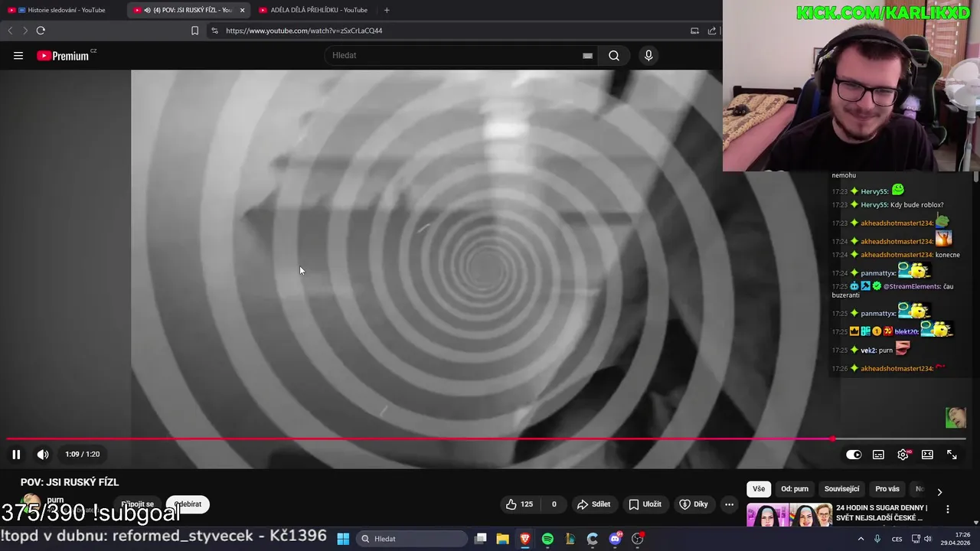Open File Explorer from the taskbar

coord(502,539)
